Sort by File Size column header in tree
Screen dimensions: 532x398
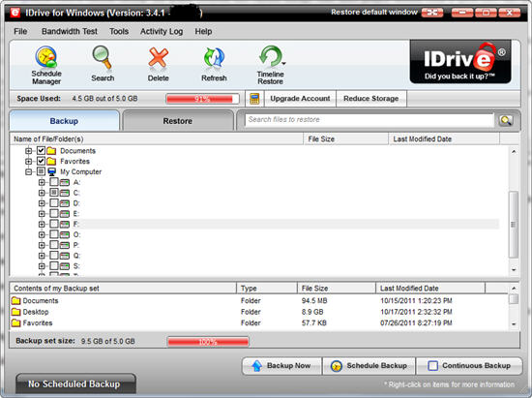pos(345,138)
